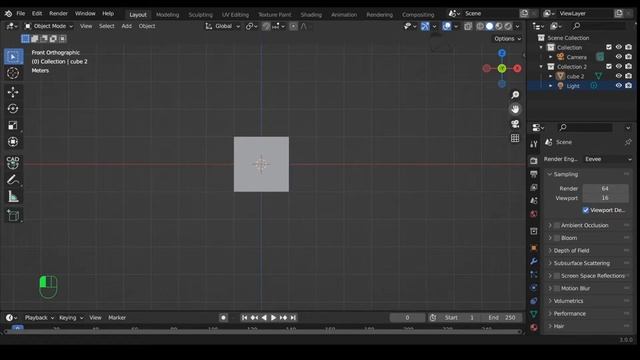640x360 pixels.
Task: Open the viewport Options dropdown
Action: point(507,39)
